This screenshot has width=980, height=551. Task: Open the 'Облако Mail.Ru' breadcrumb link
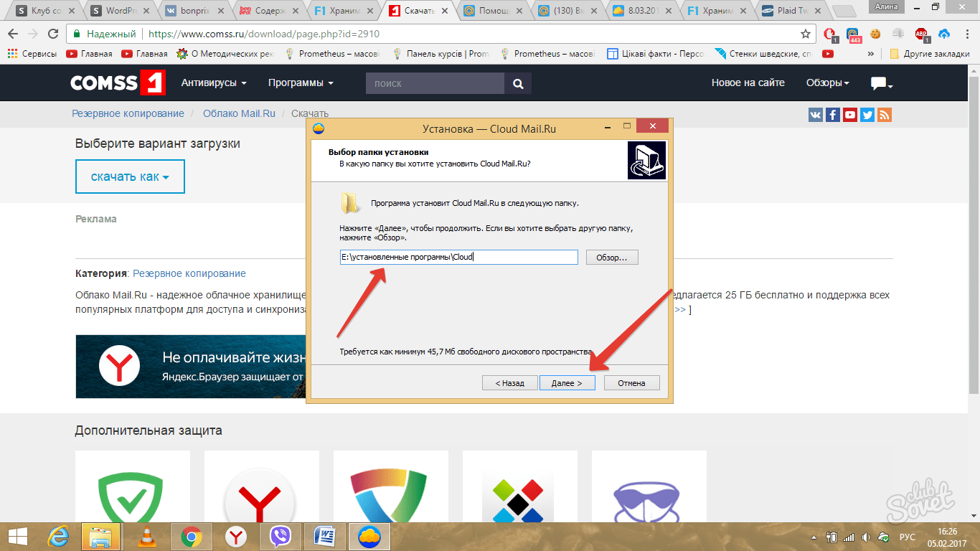click(x=240, y=113)
